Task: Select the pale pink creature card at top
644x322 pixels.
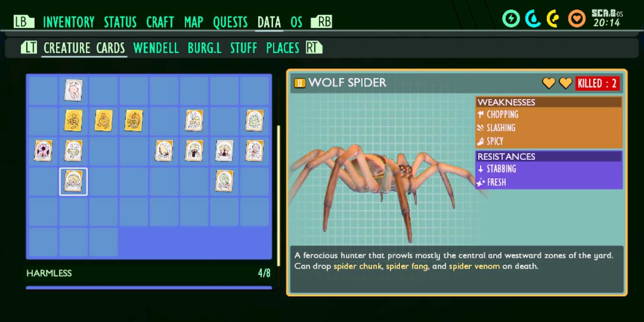Action: click(73, 90)
